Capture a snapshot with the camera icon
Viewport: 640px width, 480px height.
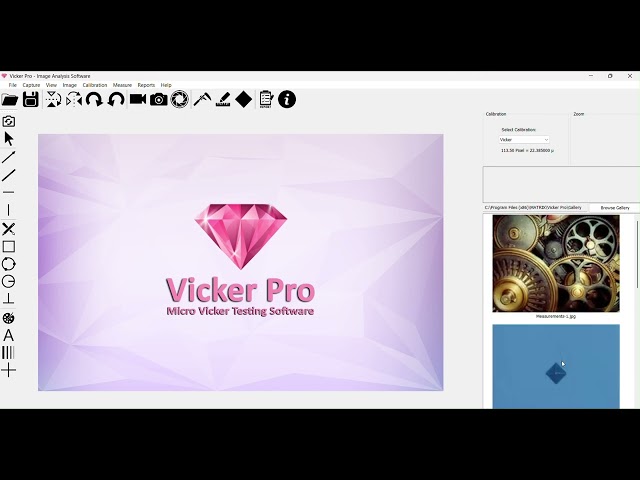pyautogui.click(x=159, y=100)
